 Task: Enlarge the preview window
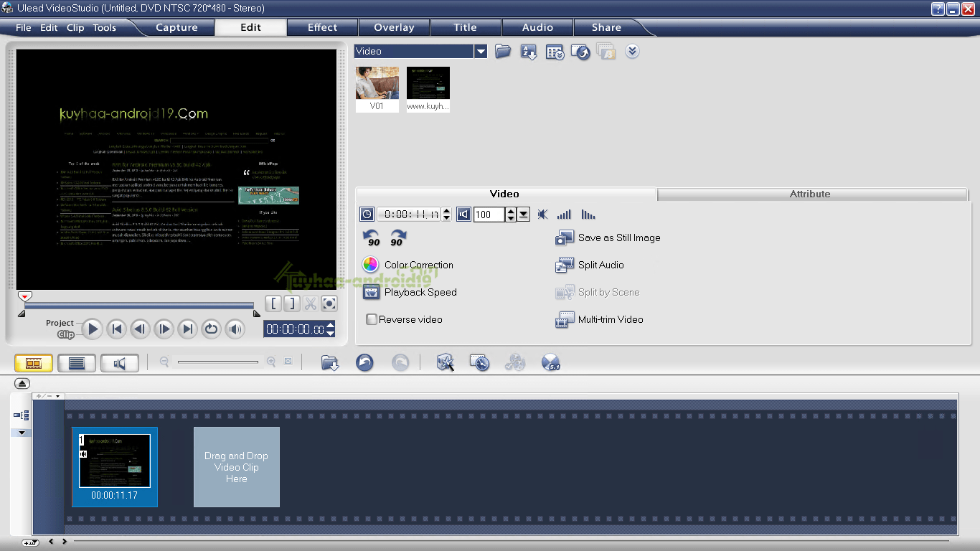click(329, 303)
